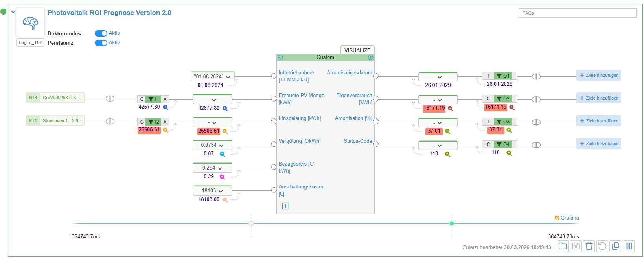644x264 pixels.
Task: Click Ziele hinzufügen for output O1
Action: pyautogui.click(x=598, y=76)
